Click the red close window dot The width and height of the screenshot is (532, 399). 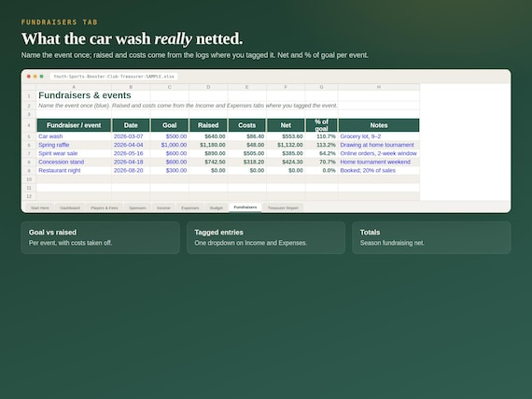[29, 77]
